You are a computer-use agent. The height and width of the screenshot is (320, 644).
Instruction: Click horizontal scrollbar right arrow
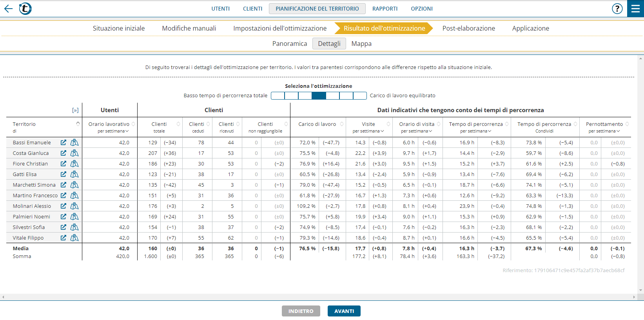pyautogui.click(x=634, y=297)
